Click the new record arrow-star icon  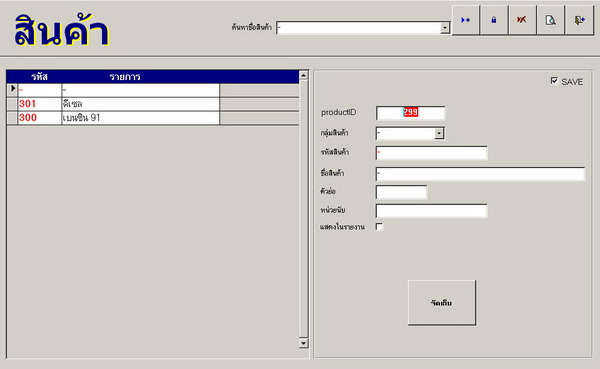(x=465, y=20)
